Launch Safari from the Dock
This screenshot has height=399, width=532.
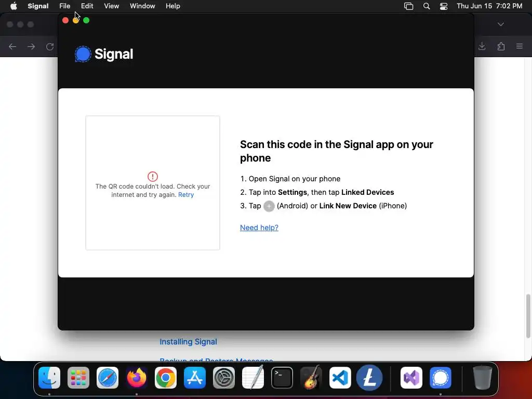click(108, 378)
